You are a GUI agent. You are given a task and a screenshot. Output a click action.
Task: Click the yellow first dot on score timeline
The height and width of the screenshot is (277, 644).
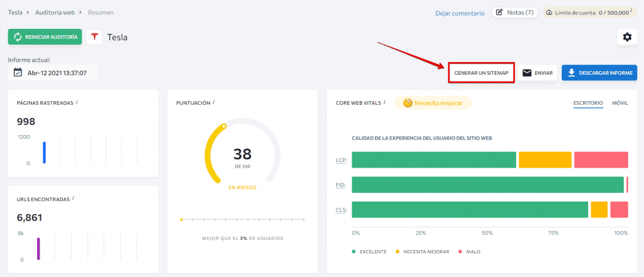182,220
